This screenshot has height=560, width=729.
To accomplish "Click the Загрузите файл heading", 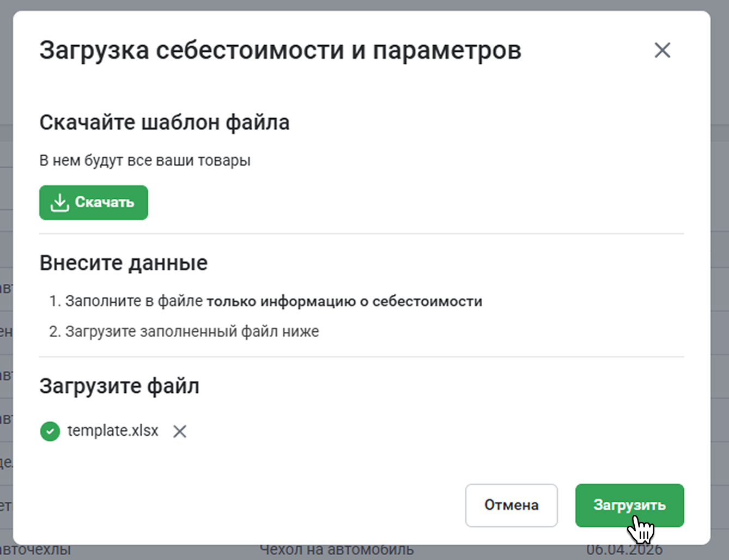I will (119, 386).
